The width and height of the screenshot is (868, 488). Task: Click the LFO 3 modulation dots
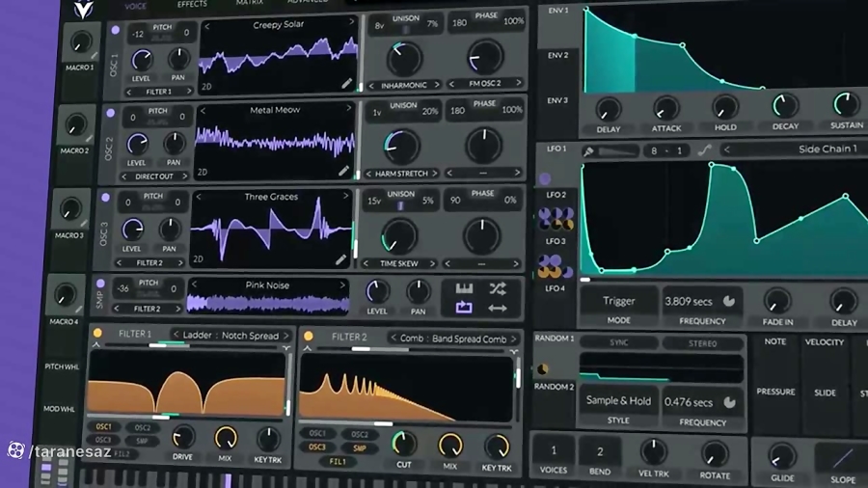pos(555,266)
